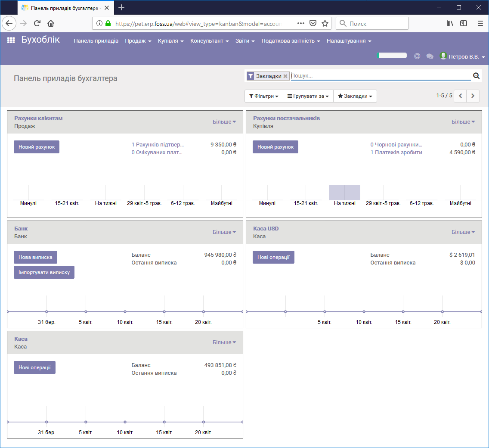The height and width of the screenshot is (448, 489).
Task: Open the browser Library icon
Action: point(450,23)
